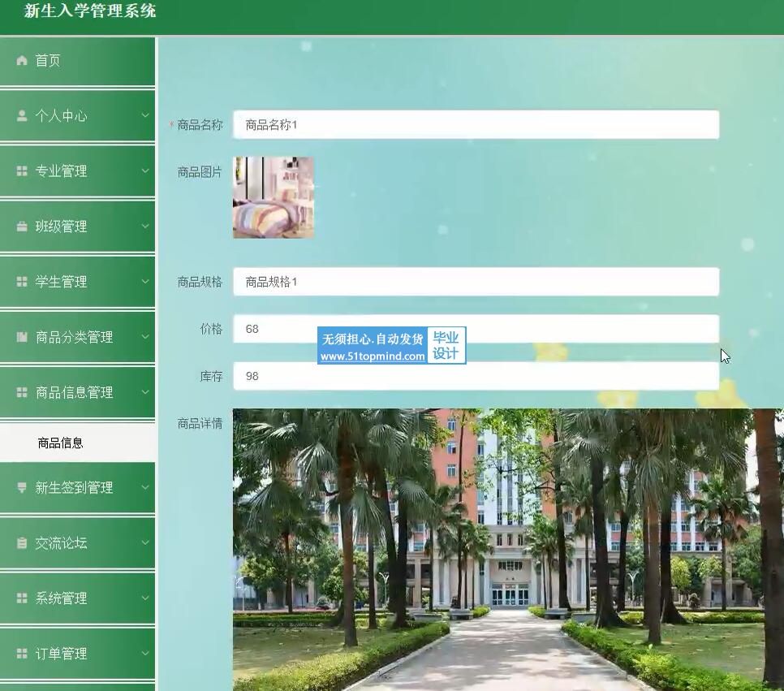Click the grid icon beside 学生管理

pyautogui.click(x=21, y=282)
